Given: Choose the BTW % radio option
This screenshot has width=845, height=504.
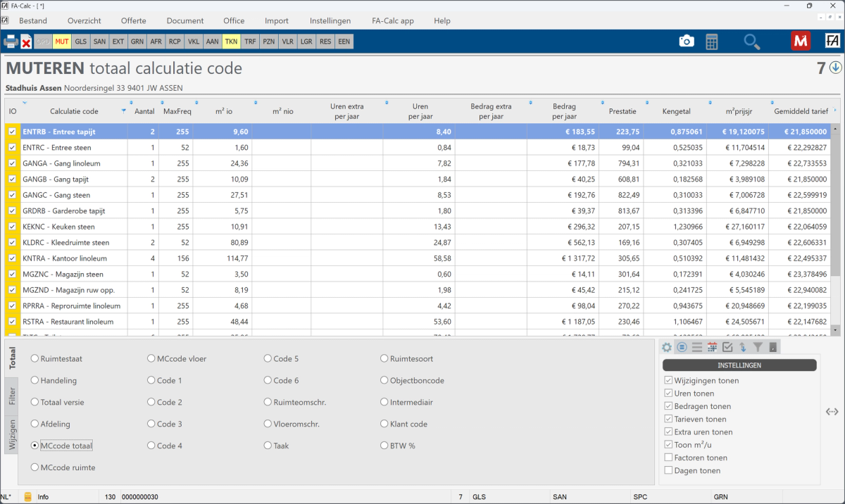Looking at the screenshot, I should point(384,446).
